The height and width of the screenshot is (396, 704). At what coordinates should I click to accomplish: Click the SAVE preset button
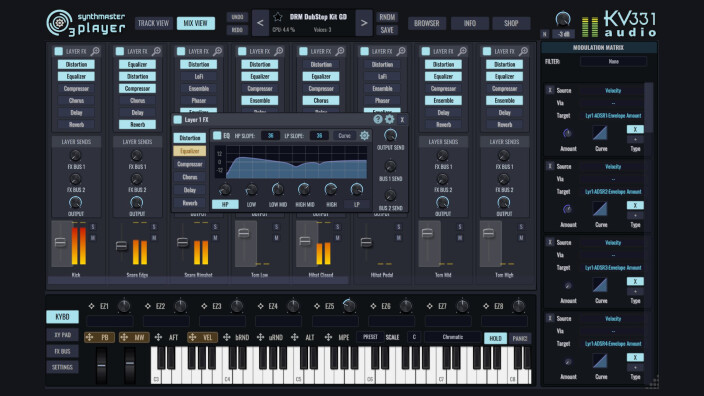pos(387,30)
